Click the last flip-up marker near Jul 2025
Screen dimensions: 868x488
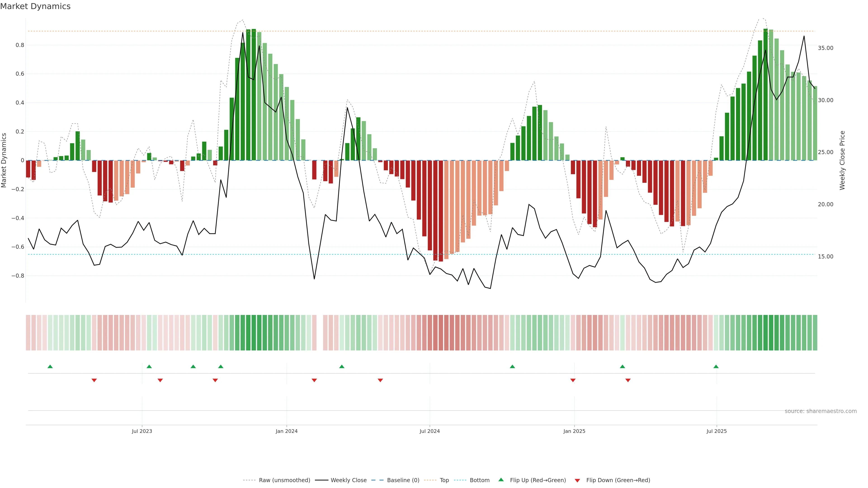coord(716,366)
